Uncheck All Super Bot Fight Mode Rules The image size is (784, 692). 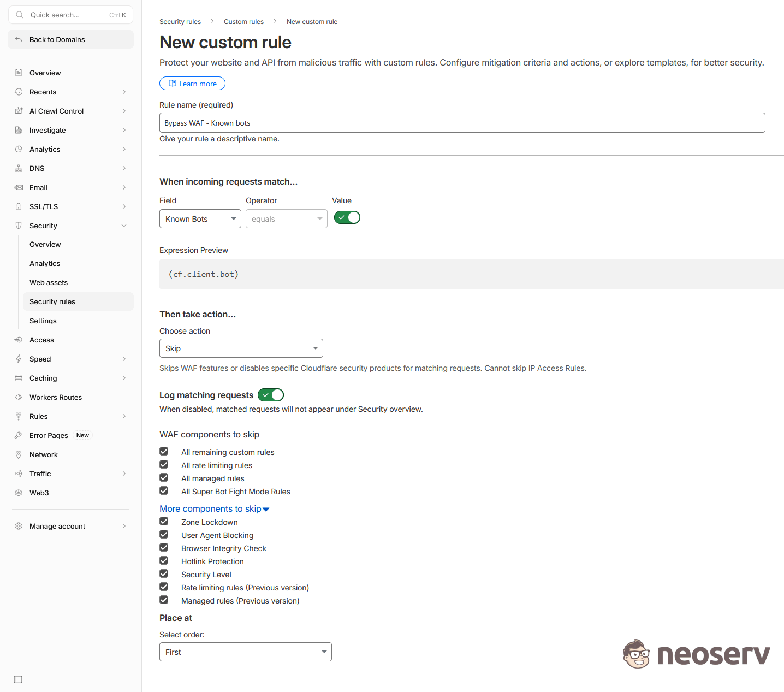(x=164, y=490)
